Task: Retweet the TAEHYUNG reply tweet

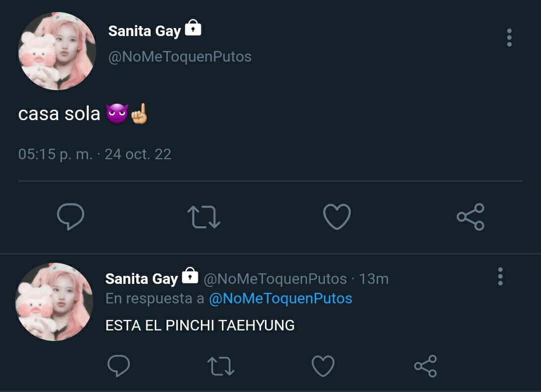Action: pyautogui.click(x=221, y=366)
